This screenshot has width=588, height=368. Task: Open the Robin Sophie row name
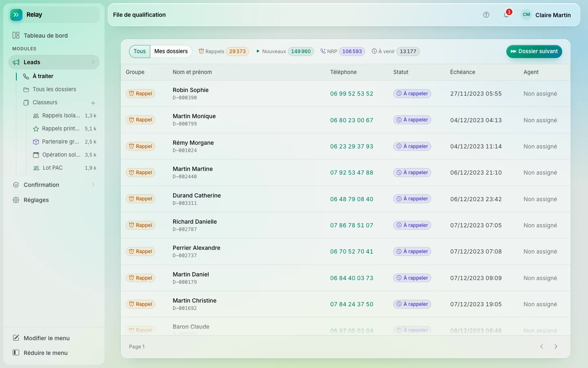[191, 90]
